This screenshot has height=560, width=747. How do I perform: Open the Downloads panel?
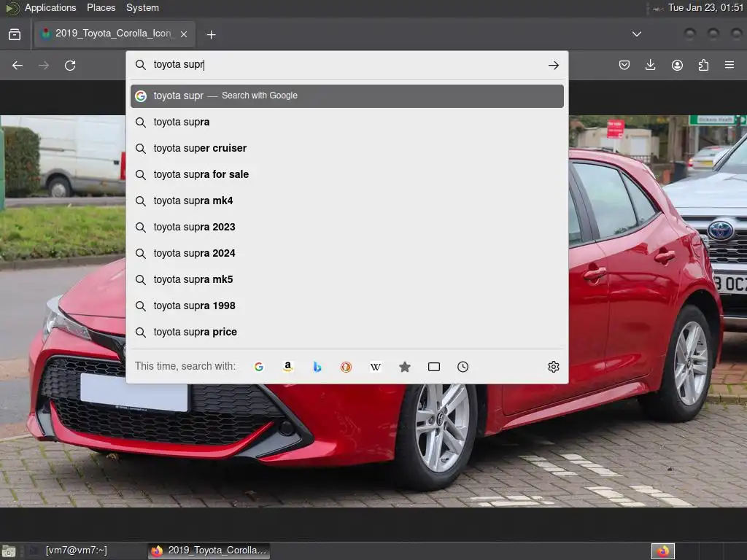650,65
